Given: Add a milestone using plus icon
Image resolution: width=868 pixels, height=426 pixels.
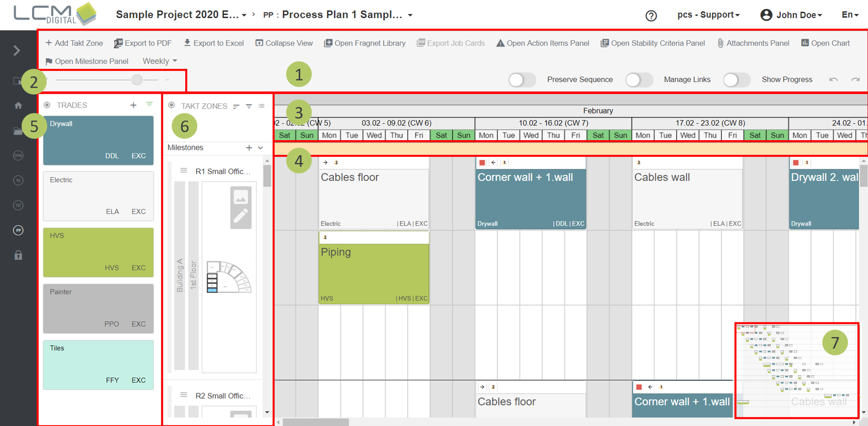Looking at the screenshot, I should click(249, 148).
